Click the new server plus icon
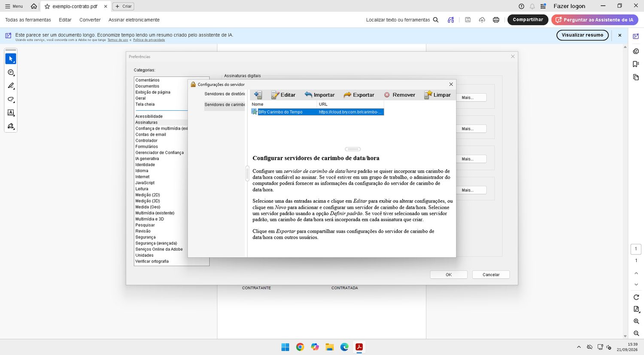The image size is (644, 355). (258, 95)
